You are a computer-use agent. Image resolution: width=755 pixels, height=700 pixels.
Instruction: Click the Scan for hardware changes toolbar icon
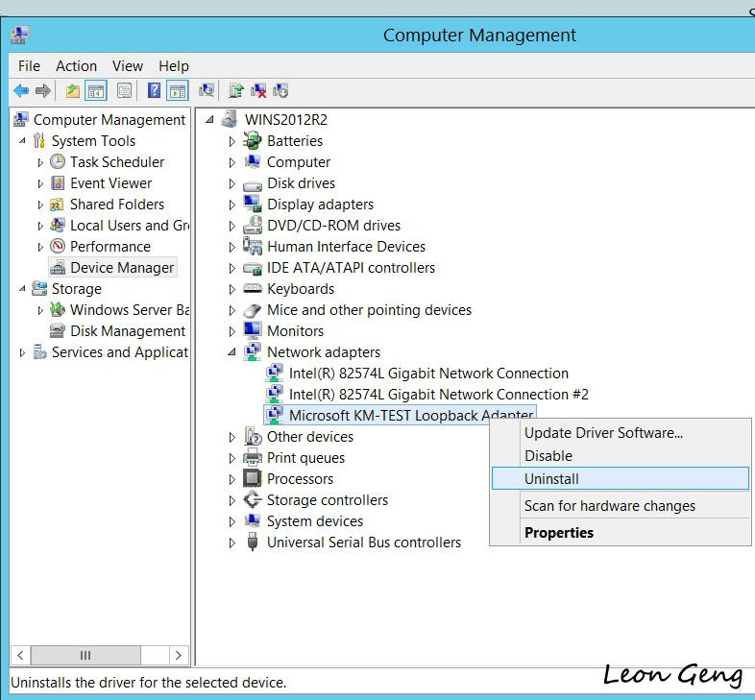pyautogui.click(x=207, y=90)
